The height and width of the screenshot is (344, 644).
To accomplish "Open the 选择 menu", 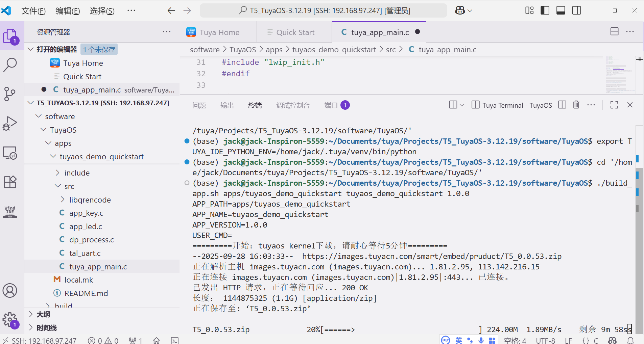I will click(x=102, y=11).
